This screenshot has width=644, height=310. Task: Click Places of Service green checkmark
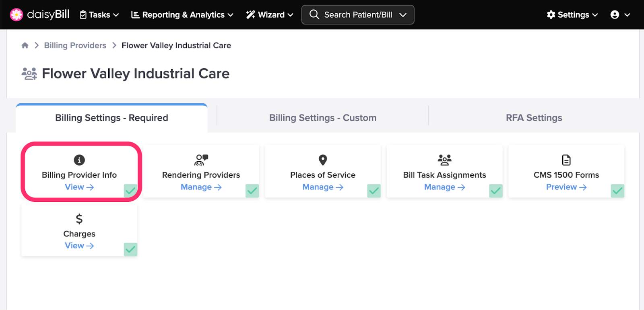(374, 191)
